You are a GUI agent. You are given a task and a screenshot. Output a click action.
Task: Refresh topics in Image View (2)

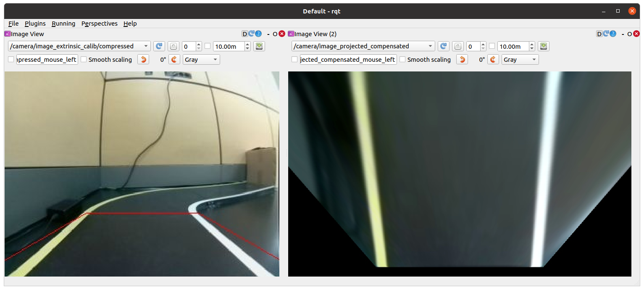[x=443, y=46]
